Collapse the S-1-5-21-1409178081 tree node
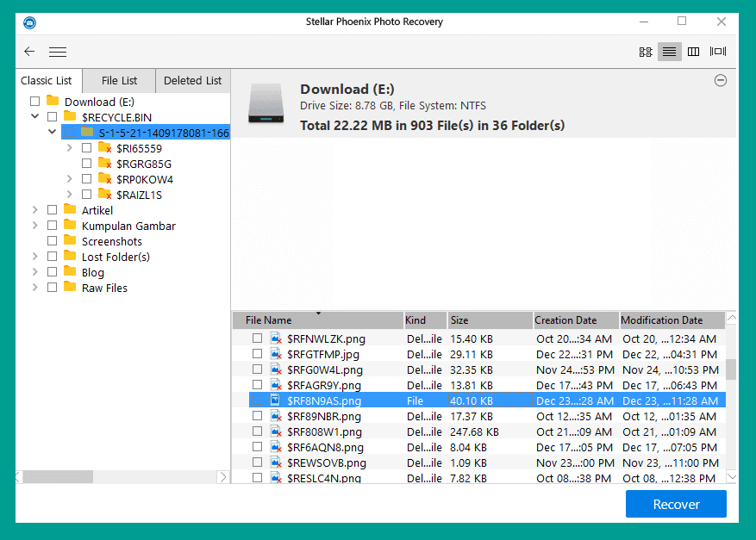This screenshot has height=540, width=756. tap(52, 132)
